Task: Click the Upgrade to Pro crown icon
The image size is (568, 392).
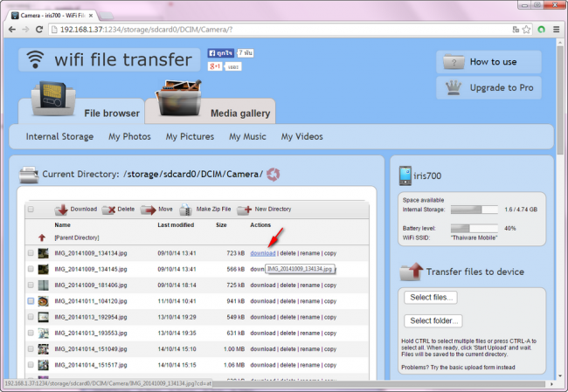Action: pos(454,88)
